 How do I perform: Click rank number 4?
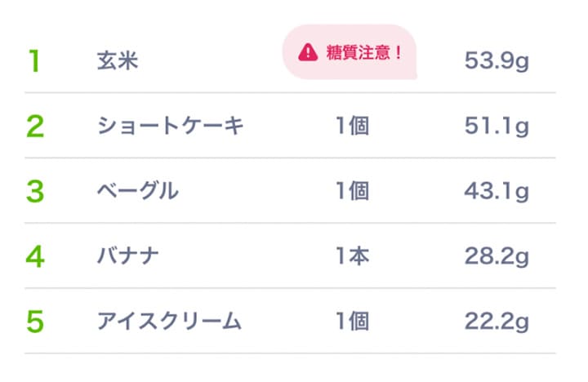(x=35, y=256)
